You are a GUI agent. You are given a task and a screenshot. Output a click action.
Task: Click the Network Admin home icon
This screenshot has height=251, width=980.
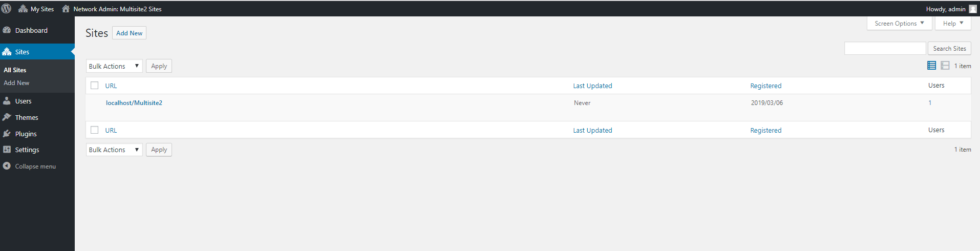click(x=66, y=9)
